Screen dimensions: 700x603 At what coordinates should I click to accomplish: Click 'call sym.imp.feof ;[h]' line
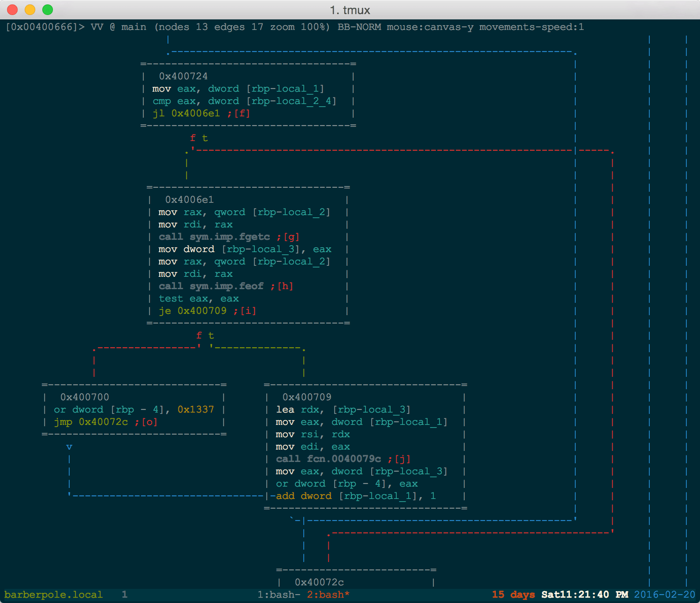point(226,286)
